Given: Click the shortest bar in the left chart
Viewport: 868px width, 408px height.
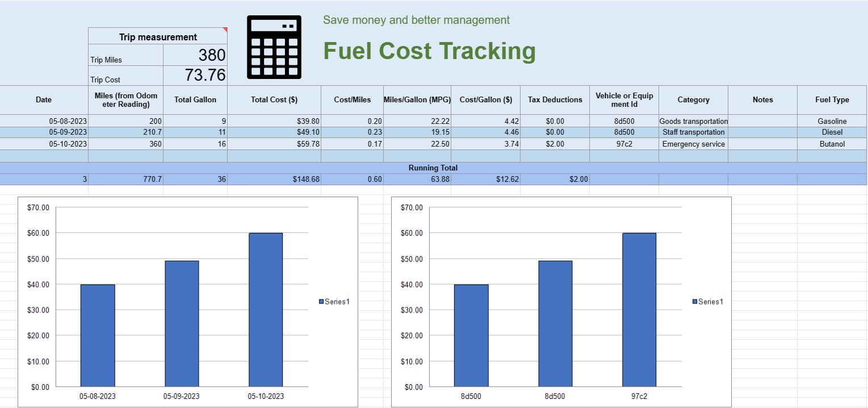Looking at the screenshot, I should [x=97, y=334].
